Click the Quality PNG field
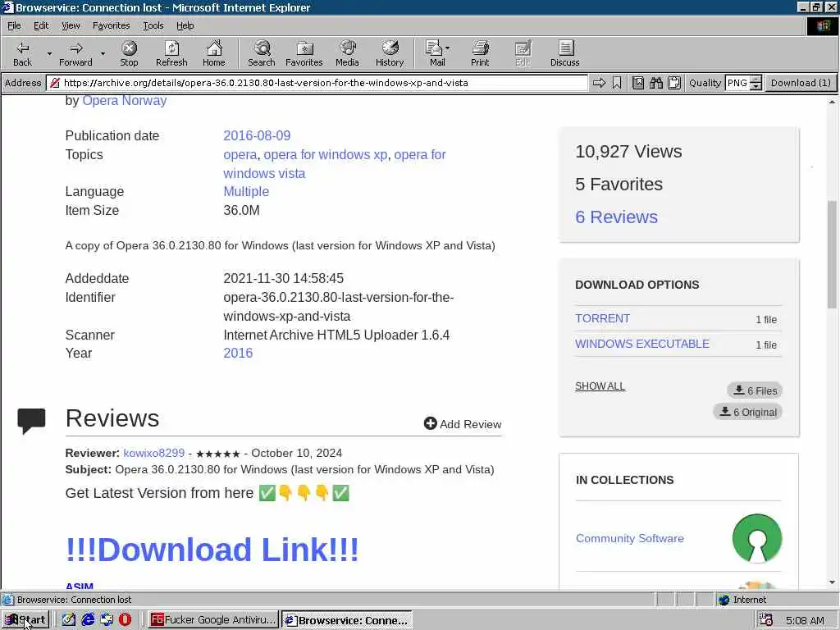This screenshot has height=630, width=840. point(737,83)
